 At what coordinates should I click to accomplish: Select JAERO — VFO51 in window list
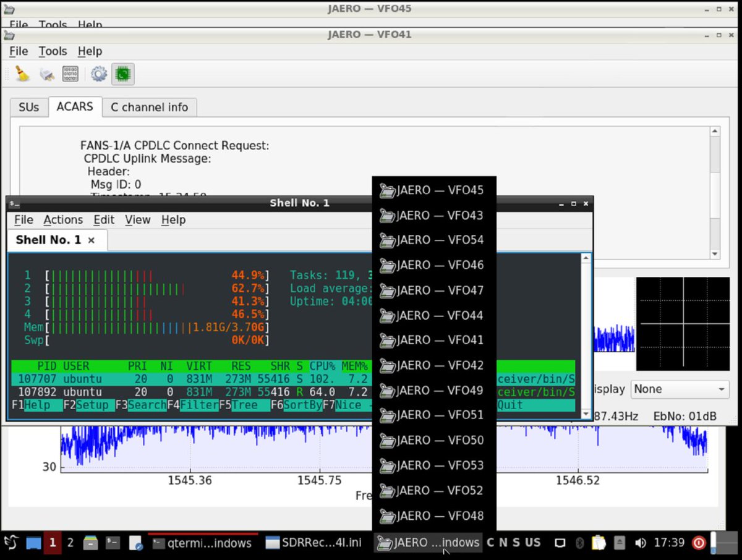tap(434, 415)
